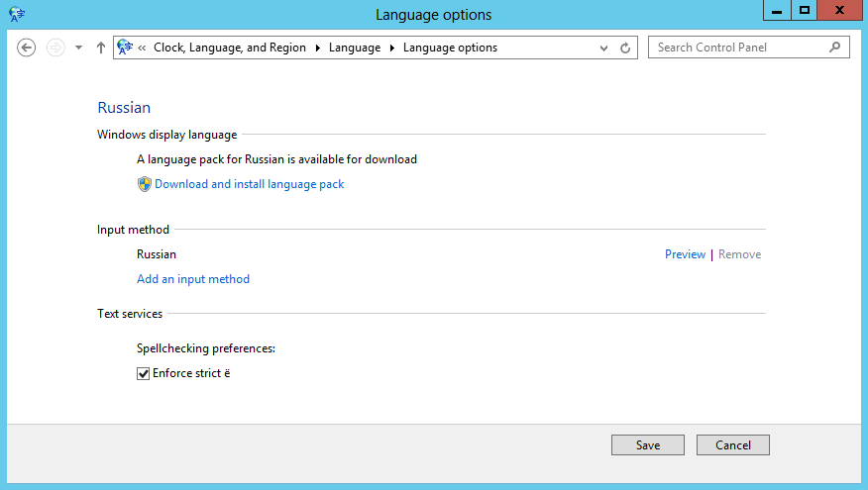Viewport: 868px width, 490px height.
Task: Go to the Language breadcrumb item
Action: pyautogui.click(x=354, y=48)
